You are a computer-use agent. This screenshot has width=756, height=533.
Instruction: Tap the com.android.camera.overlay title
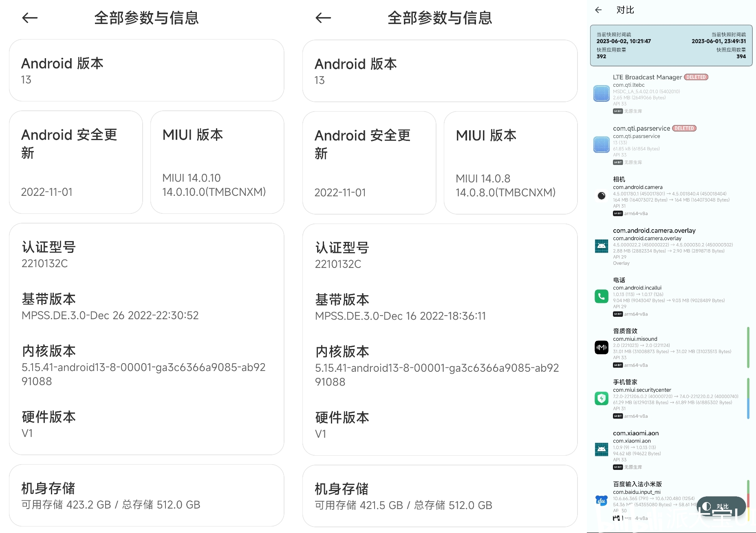pyautogui.click(x=654, y=230)
